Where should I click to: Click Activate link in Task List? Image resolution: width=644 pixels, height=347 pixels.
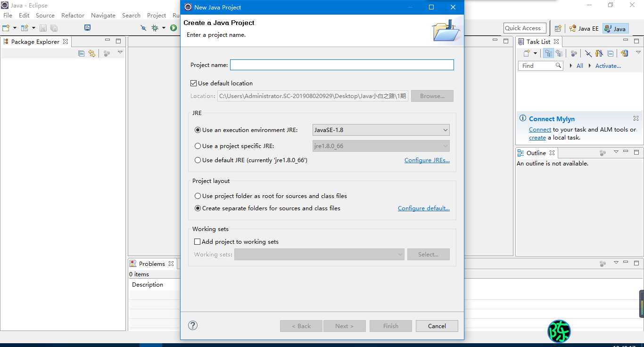(608, 66)
